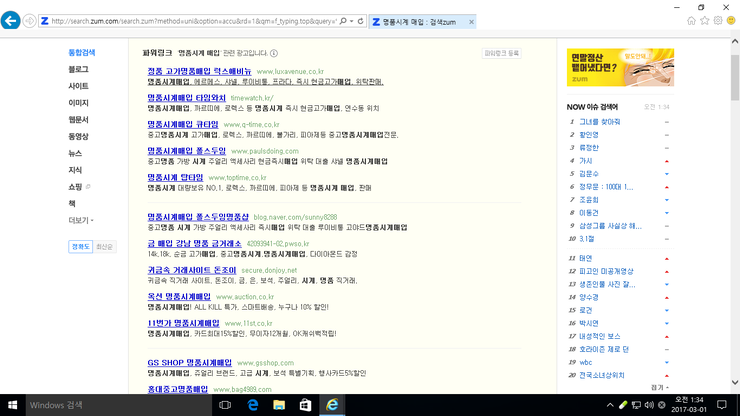This screenshot has width=740, height=416.
Task: Collapse the issue keyword list with 접기
Action: [x=660, y=387]
